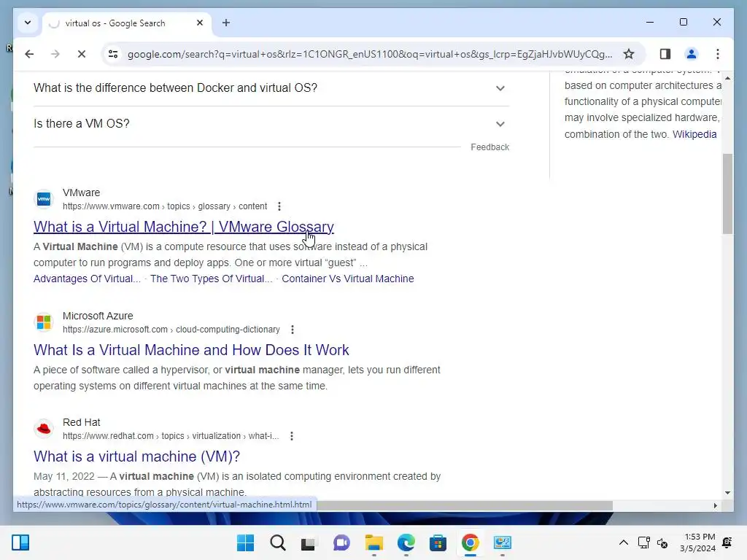This screenshot has width=747, height=560.
Task: Open more options for Red Hat result
Action: point(292,436)
